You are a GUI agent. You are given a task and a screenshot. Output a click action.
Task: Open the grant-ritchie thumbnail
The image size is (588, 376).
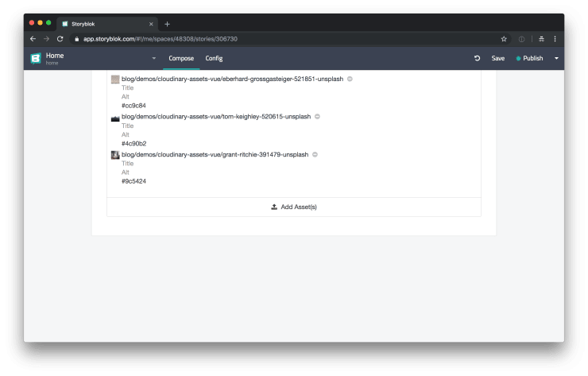coord(115,154)
